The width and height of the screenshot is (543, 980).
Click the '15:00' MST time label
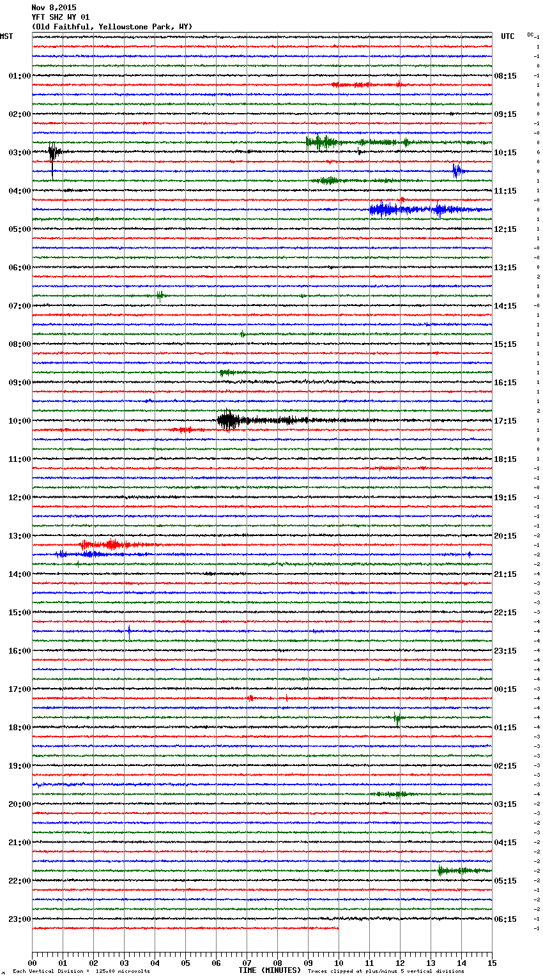pyautogui.click(x=20, y=613)
